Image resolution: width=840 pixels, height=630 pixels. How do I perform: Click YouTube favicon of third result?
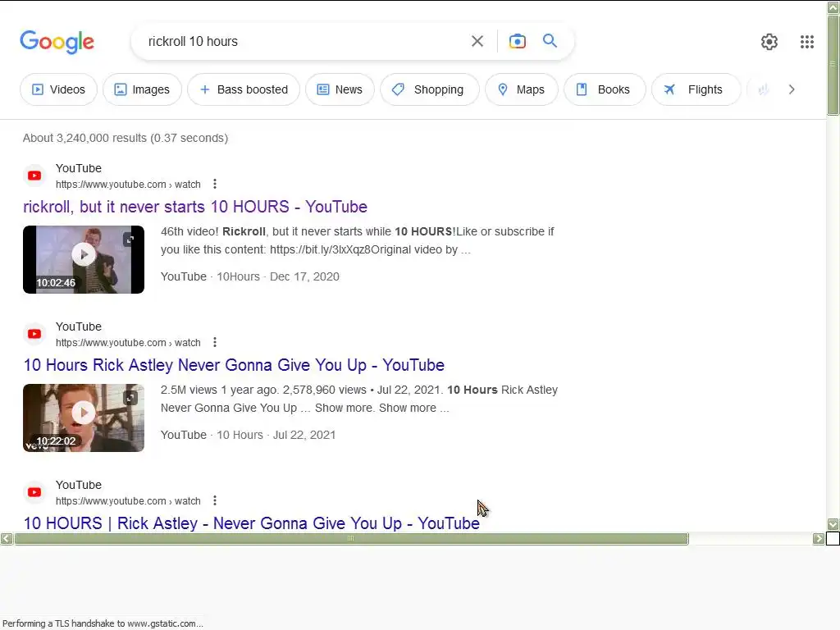[34, 492]
